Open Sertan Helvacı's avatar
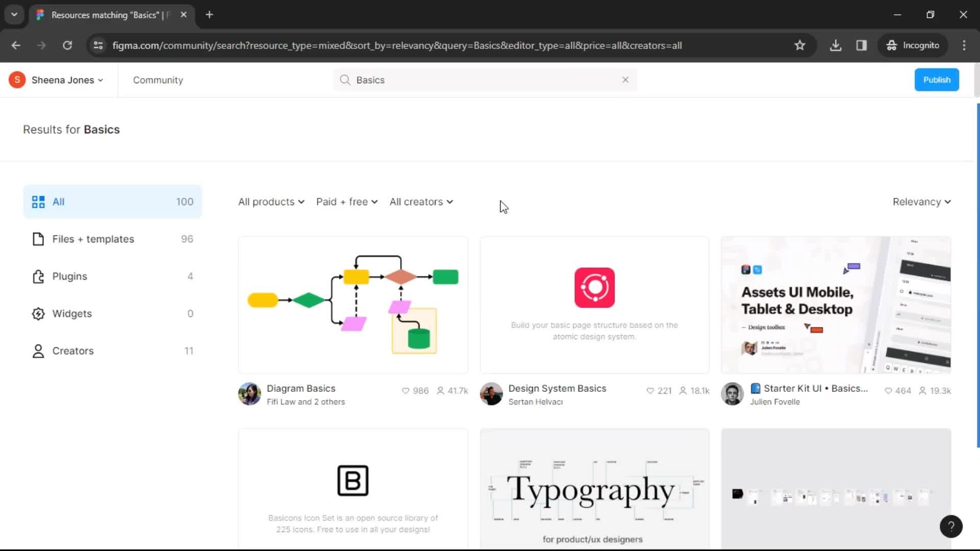This screenshot has height=551, width=980. [x=492, y=394]
